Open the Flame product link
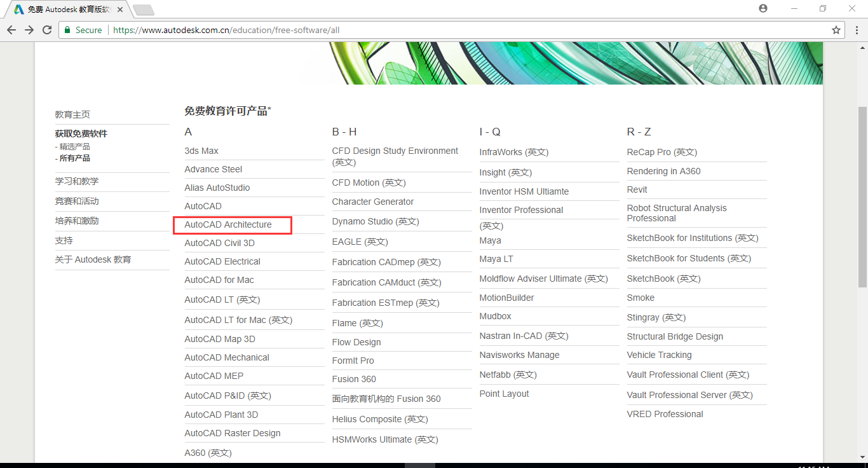 [x=357, y=323]
